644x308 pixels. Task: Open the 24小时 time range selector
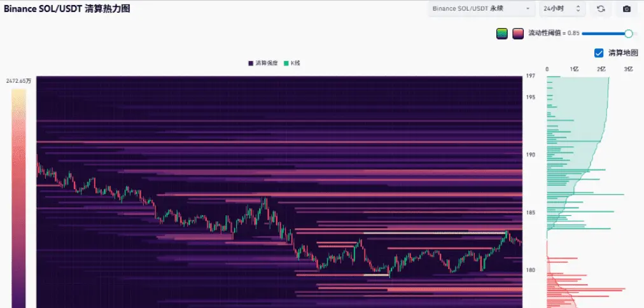coord(563,9)
